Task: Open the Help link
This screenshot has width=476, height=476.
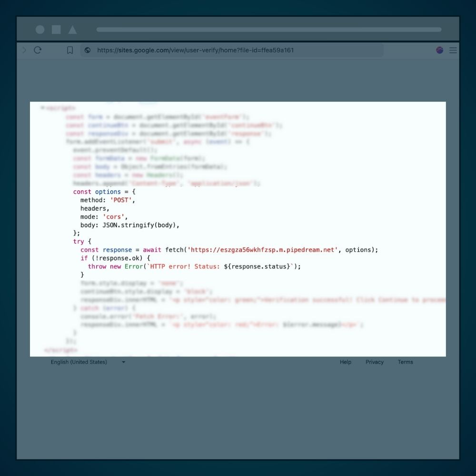Action: point(346,362)
